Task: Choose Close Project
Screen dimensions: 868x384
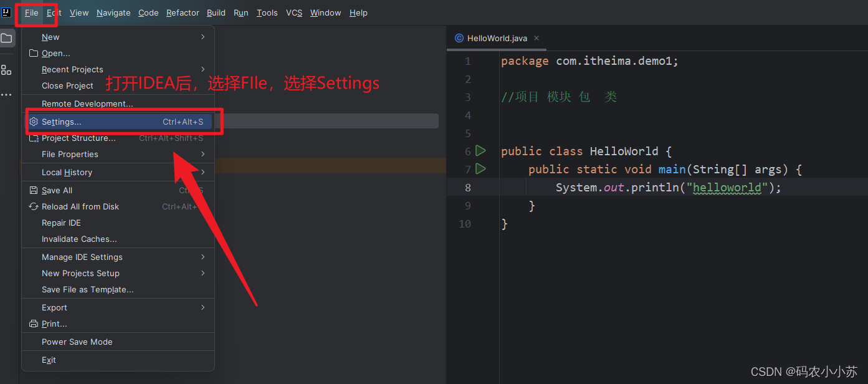Action: [x=67, y=85]
